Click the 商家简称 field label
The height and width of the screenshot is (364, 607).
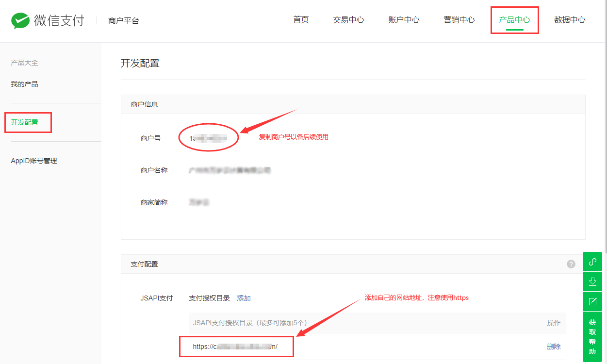[154, 202]
